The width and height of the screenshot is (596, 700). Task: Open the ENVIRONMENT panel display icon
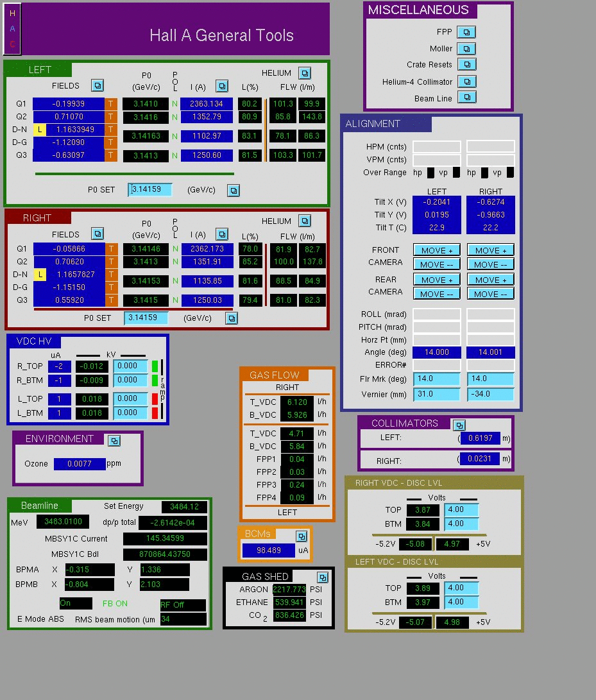point(114,441)
